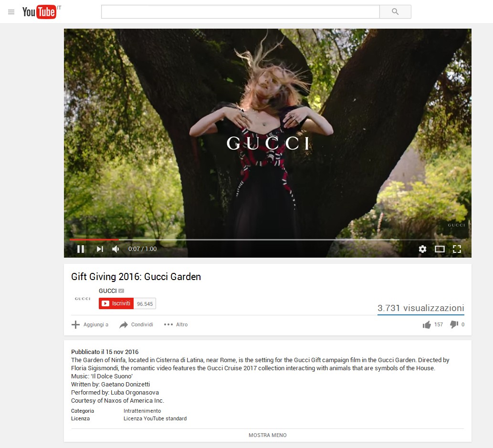The width and height of the screenshot is (493, 448).
Task: Mute the video volume
Action: click(115, 249)
